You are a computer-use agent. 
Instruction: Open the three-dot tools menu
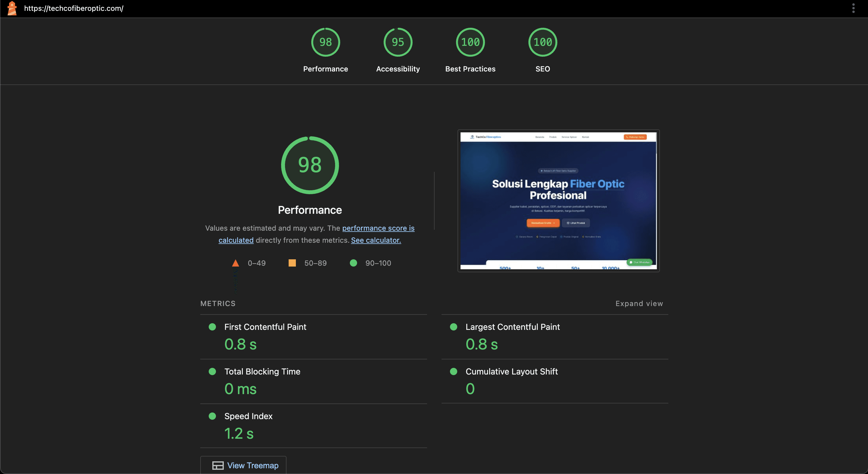point(853,8)
